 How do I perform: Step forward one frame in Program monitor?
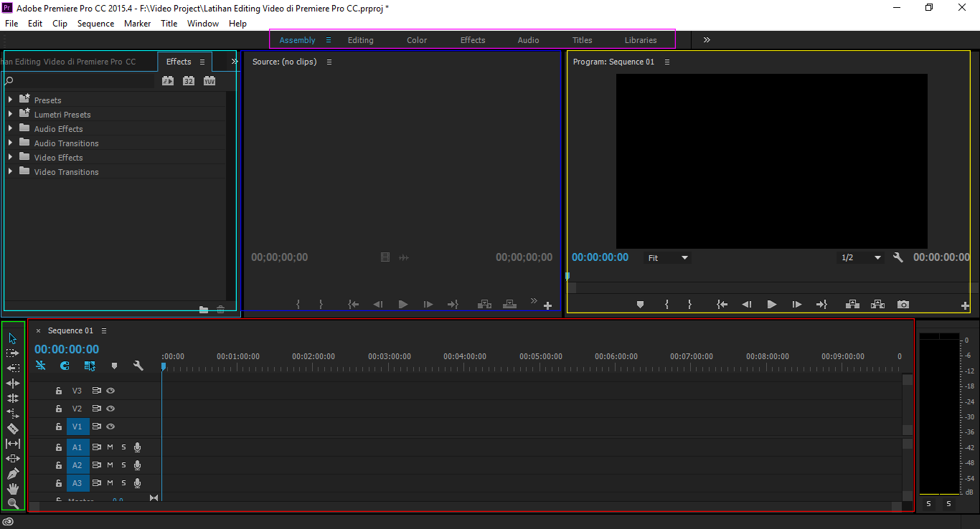(796, 305)
